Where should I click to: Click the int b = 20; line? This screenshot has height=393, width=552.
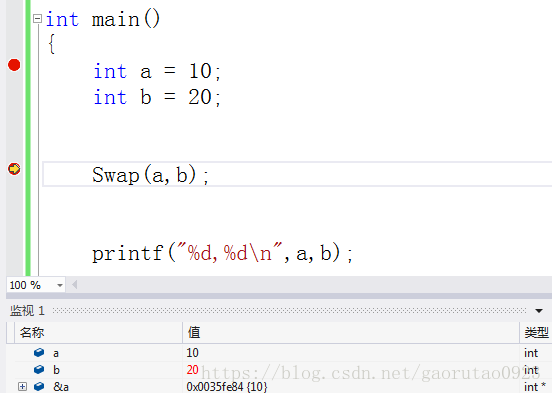[157, 97]
